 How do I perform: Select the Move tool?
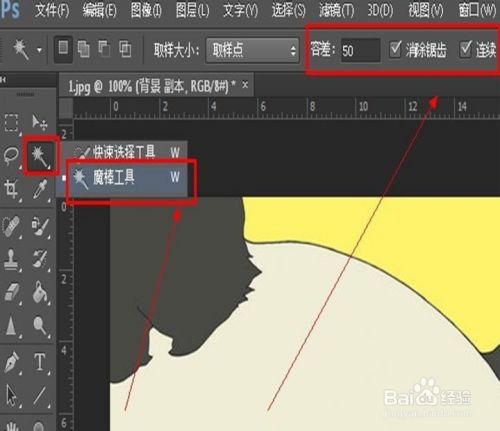pos(40,123)
